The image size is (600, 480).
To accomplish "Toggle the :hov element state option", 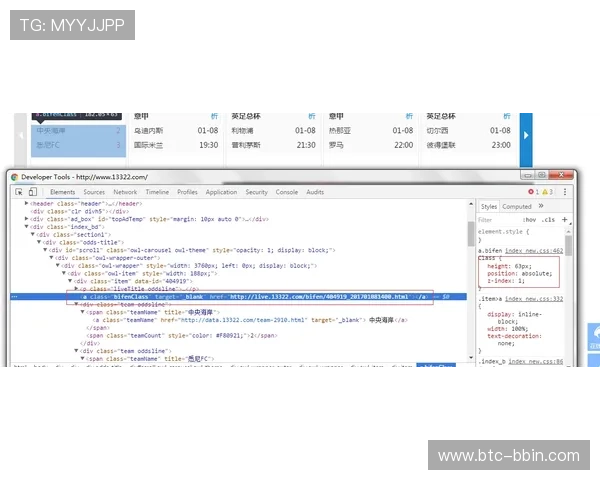I will pos(530,219).
